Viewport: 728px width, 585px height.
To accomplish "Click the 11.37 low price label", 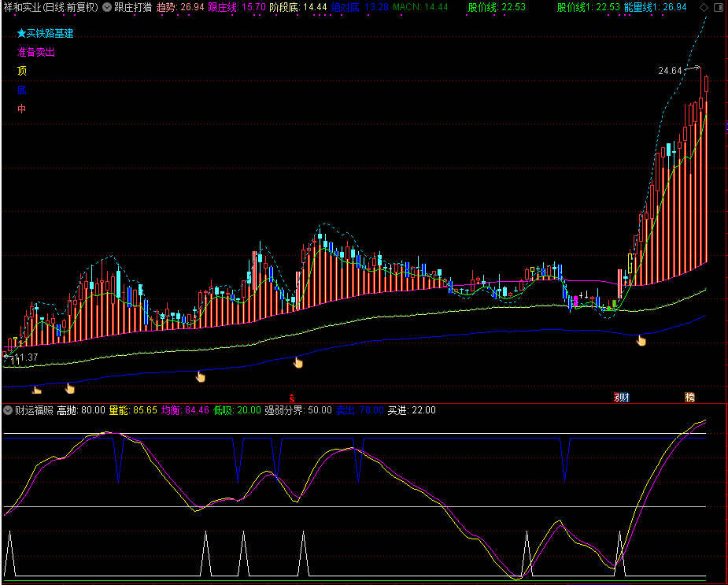I will pyautogui.click(x=26, y=357).
